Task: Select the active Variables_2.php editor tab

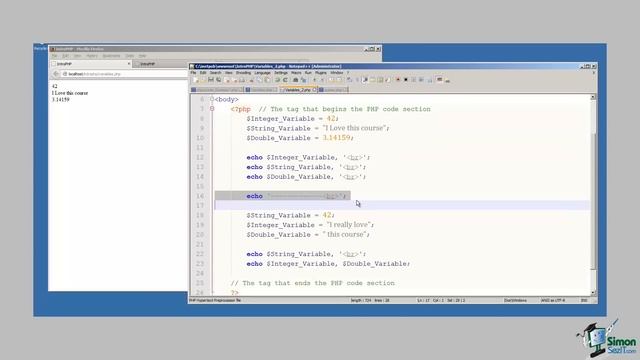Action: click(298, 89)
